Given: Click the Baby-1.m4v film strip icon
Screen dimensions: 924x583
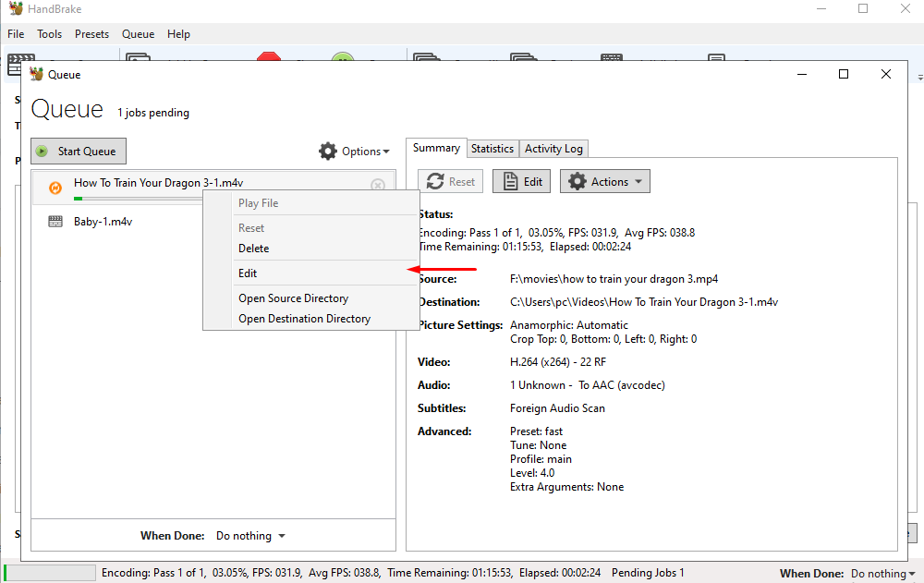Looking at the screenshot, I should click(55, 222).
